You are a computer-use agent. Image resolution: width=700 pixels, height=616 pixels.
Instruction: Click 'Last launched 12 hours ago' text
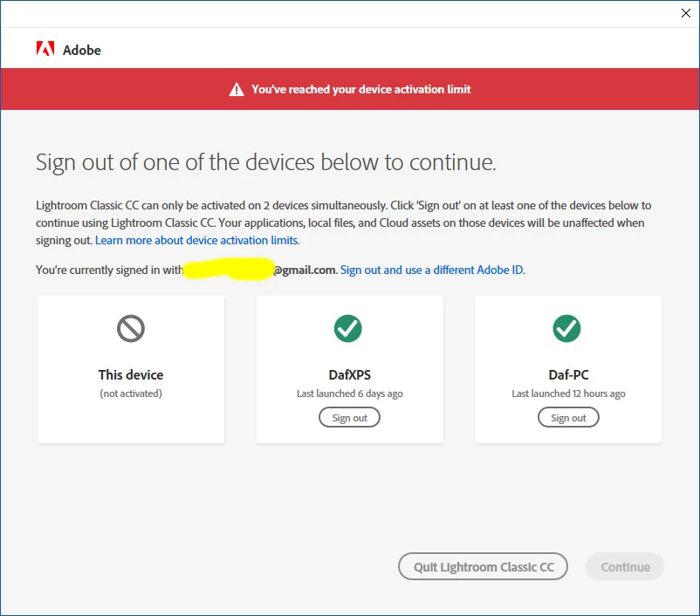tap(568, 394)
